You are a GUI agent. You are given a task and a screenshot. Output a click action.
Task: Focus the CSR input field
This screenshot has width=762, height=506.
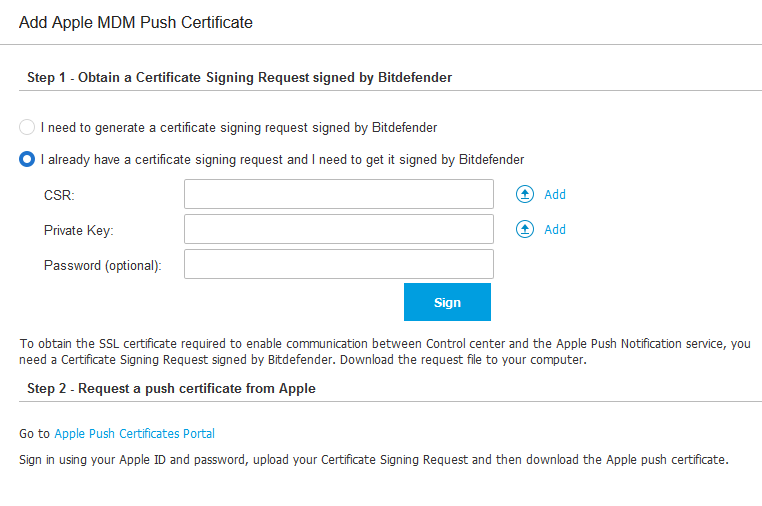(x=339, y=194)
